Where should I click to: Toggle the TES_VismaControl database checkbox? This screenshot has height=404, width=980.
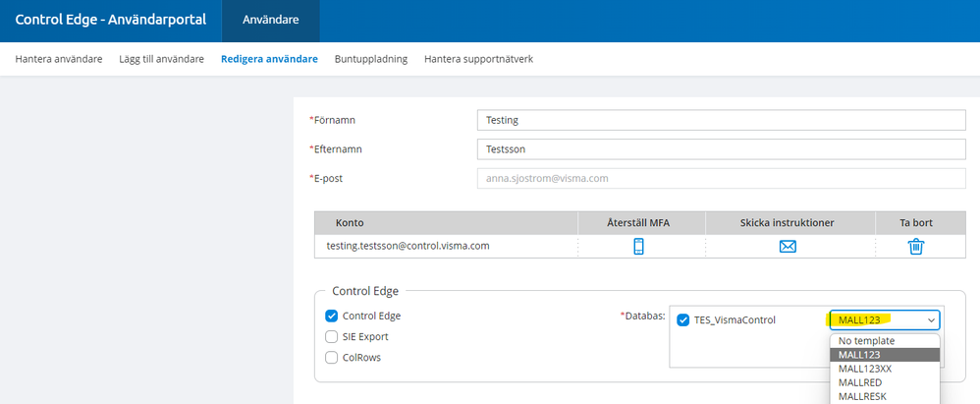(683, 319)
